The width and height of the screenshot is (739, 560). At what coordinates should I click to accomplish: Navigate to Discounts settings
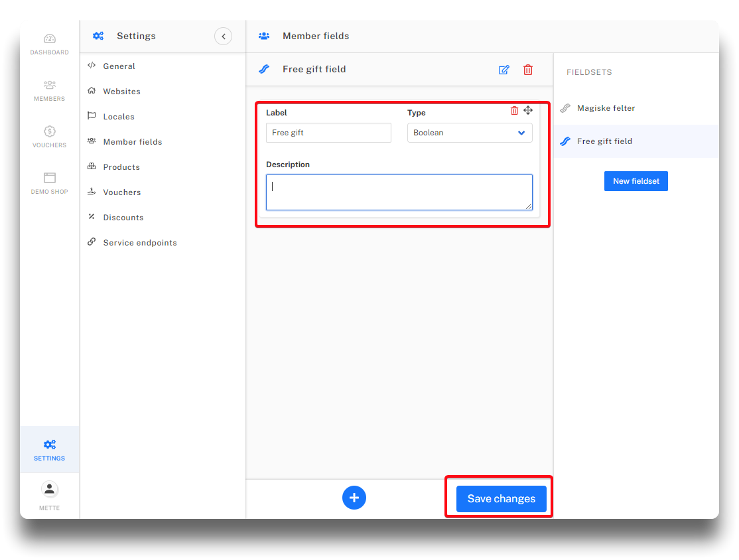123,218
